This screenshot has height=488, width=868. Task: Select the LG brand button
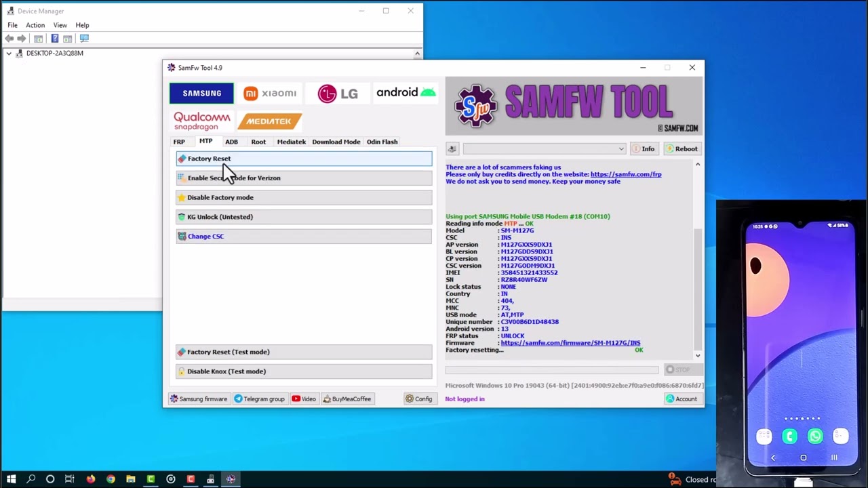(338, 93)
